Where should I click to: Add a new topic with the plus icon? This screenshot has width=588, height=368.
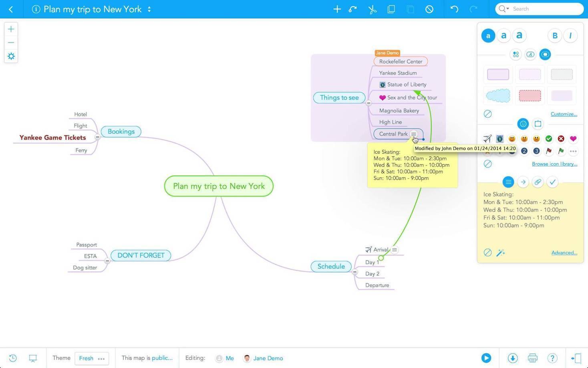[337, 9]
